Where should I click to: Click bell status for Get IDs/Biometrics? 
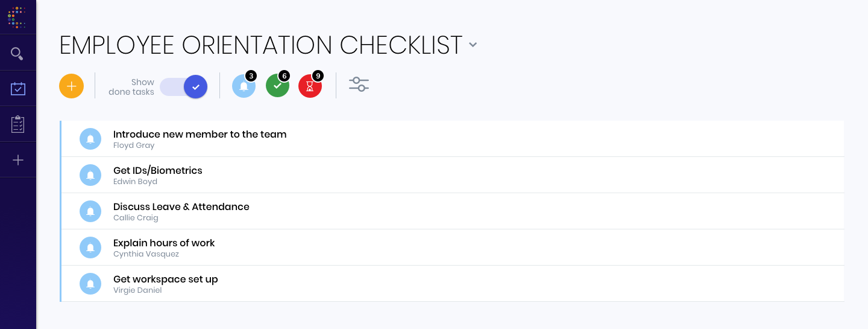[90, 175]
